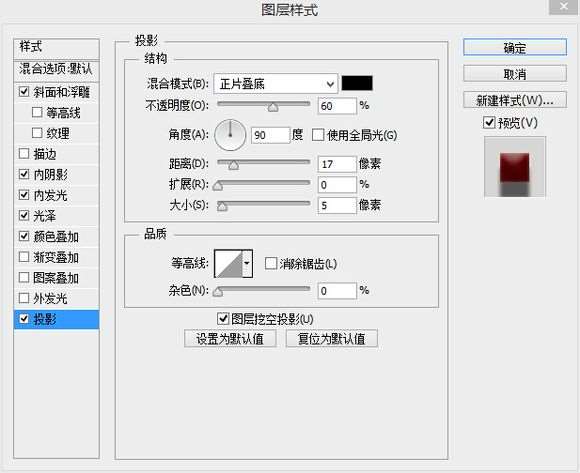Click 设置为默认值 button
The image size is (580, 473).
(x=230, y=338)
